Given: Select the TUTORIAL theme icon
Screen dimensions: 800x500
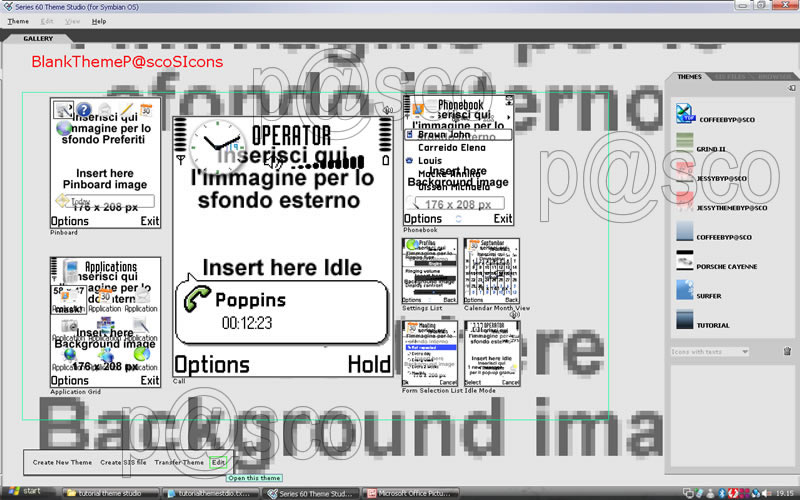Looking at the screenshot, I should [684, 319].
